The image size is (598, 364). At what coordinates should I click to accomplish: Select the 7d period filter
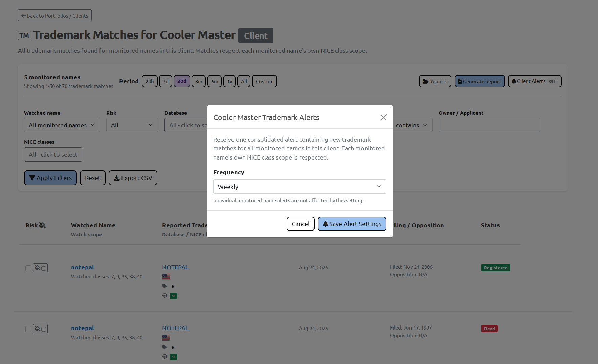coord(165,81)
